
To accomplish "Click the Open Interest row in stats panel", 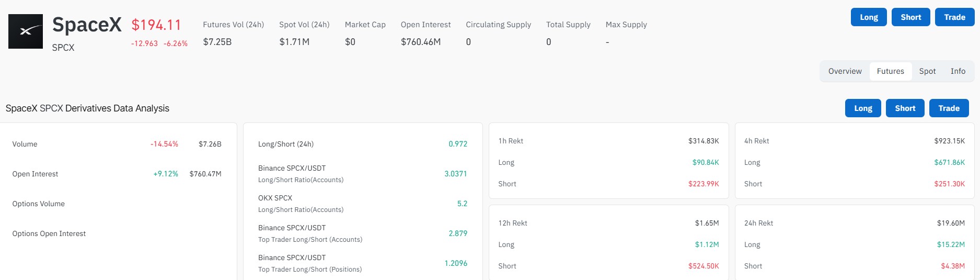I will click(117, 174).
